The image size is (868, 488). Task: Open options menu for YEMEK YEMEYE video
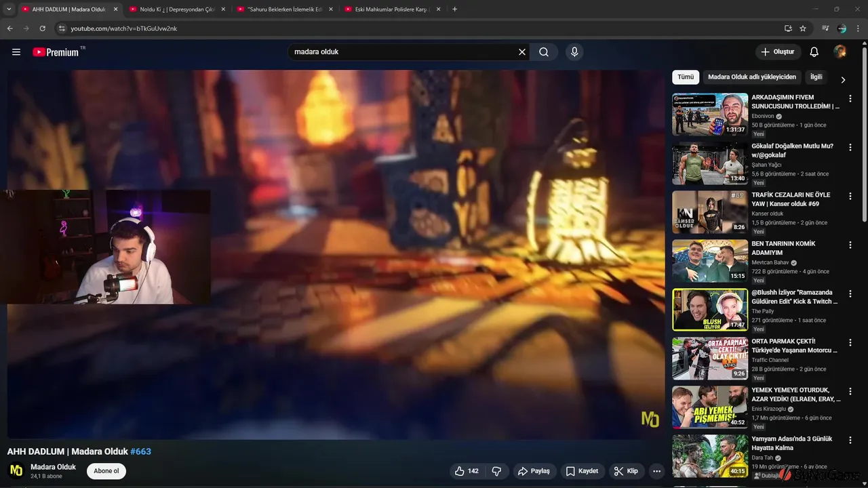tap(850, 392)
